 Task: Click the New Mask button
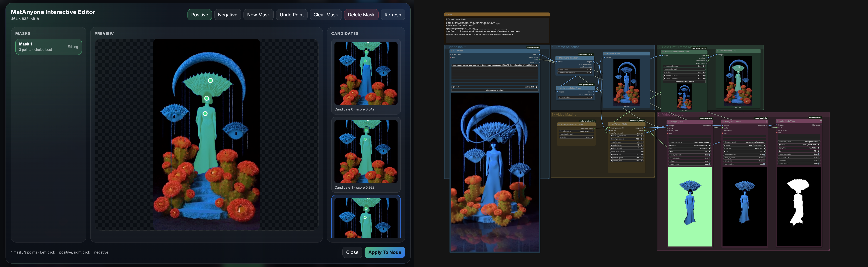coord(258,15)
